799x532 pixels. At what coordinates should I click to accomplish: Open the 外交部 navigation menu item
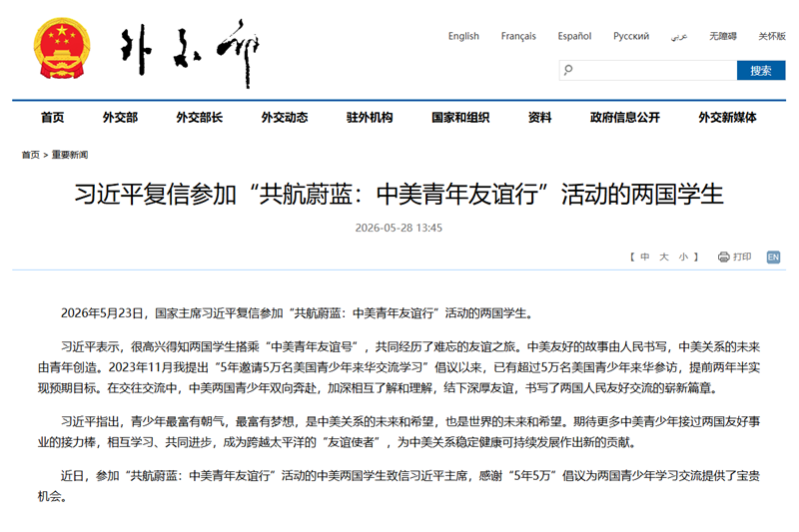click(x=120, y=118)
